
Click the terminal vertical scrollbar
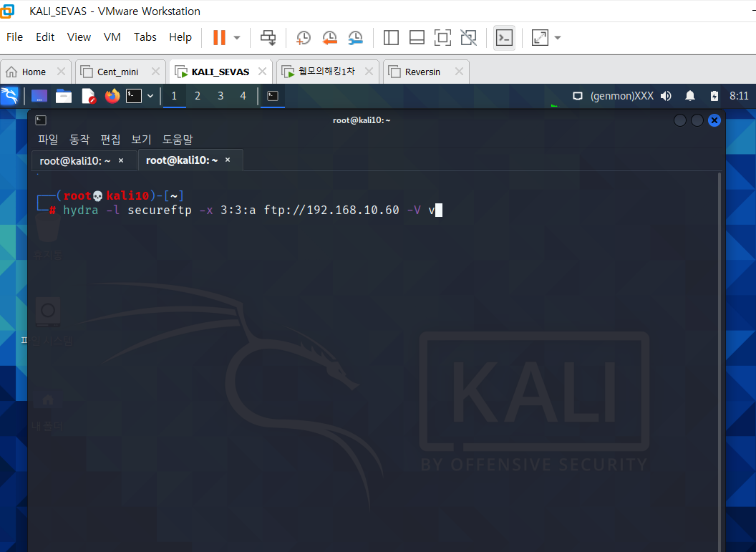pyautogui.click(x=719, y=362)
